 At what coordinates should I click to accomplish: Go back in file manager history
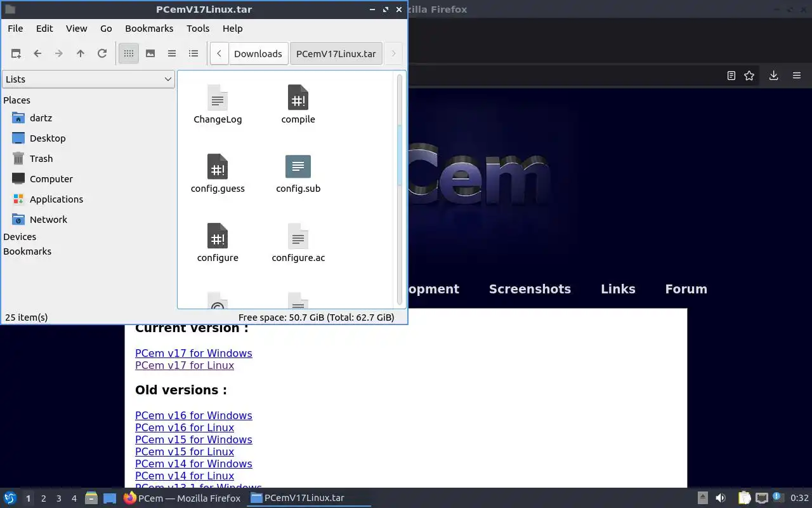pos(37,54)
